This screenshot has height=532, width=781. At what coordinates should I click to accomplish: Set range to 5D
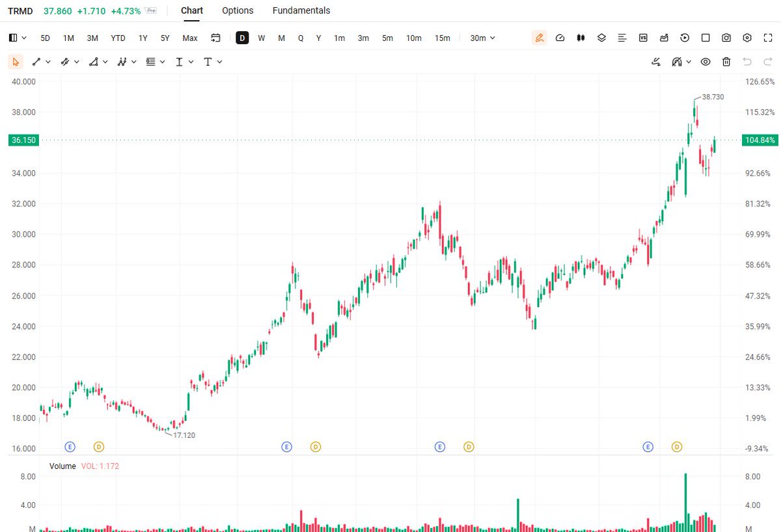(x=45, y=38)
